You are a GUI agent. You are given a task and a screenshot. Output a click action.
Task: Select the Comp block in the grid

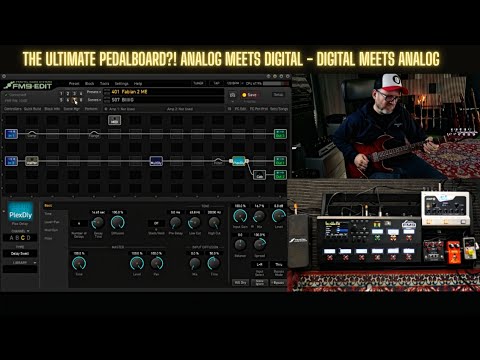click(x=32, y=134)
